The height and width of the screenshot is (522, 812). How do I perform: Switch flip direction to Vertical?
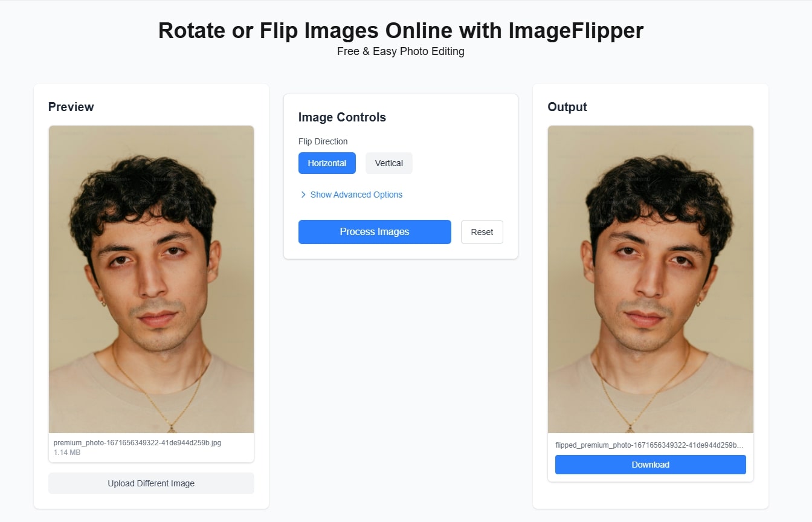pyautogui.click(x=388, y=163)
